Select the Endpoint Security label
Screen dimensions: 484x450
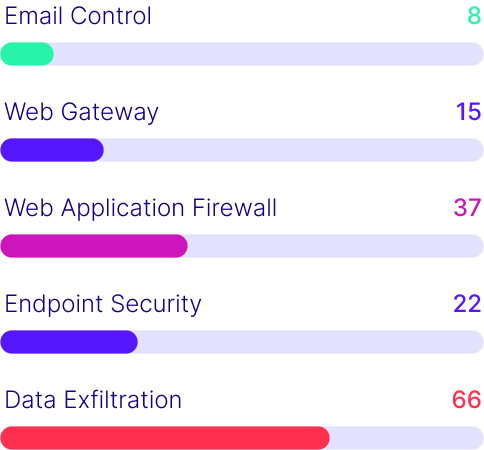(103, 304)
